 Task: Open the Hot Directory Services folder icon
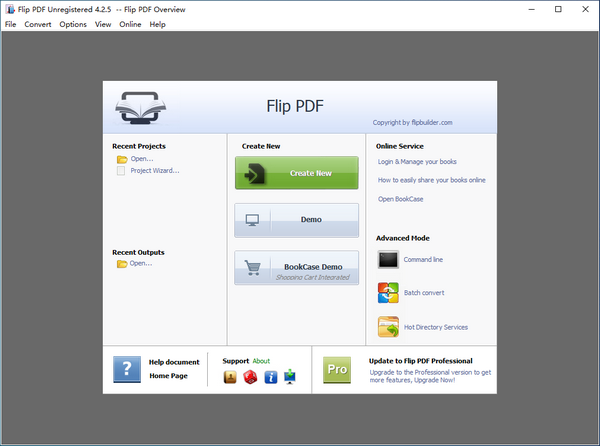[388, 327]
